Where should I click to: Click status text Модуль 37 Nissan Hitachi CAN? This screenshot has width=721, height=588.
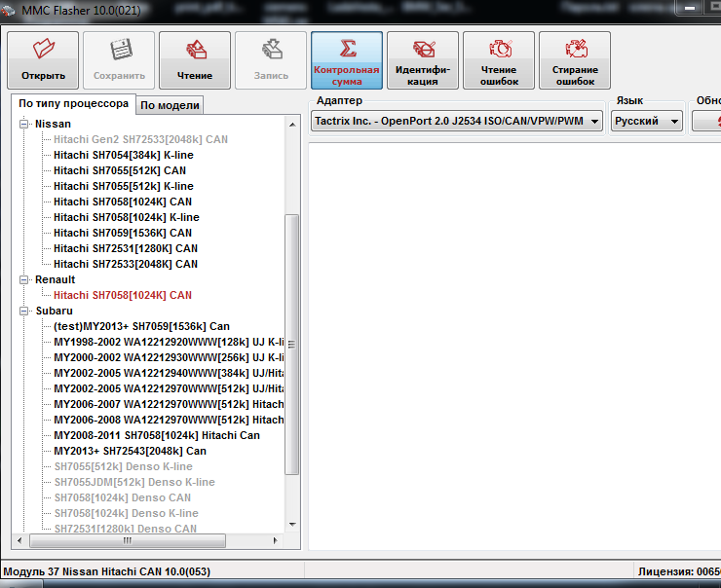106,571
